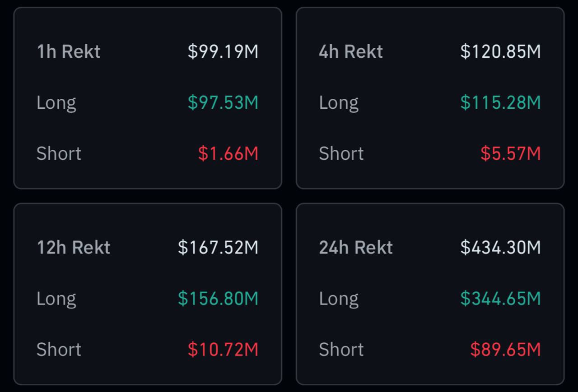Select the $434.30M 24h total value
This screenshot has width=578, height=392.
(500, 247)
